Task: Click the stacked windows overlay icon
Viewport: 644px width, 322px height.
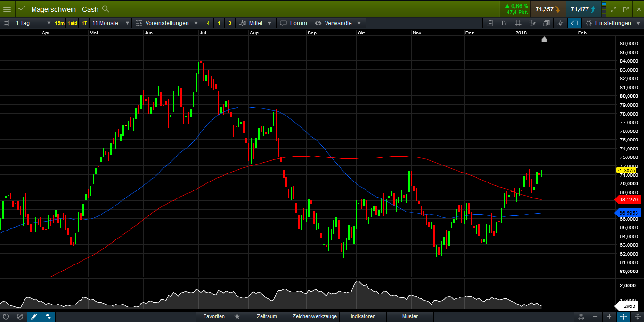Action: tap(546, 23)
